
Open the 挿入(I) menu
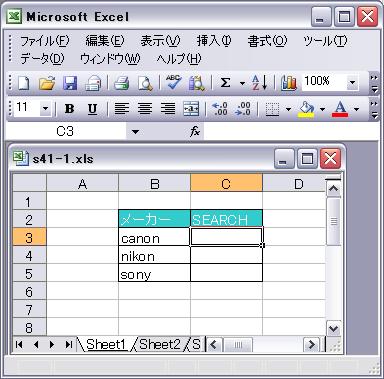[214, 41]
